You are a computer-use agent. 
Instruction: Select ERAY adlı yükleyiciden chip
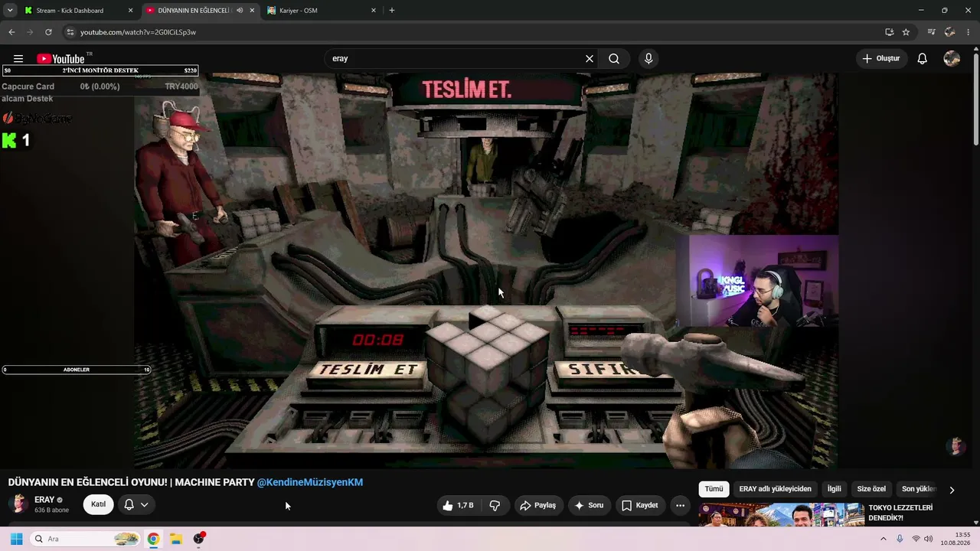pos(775,489)
